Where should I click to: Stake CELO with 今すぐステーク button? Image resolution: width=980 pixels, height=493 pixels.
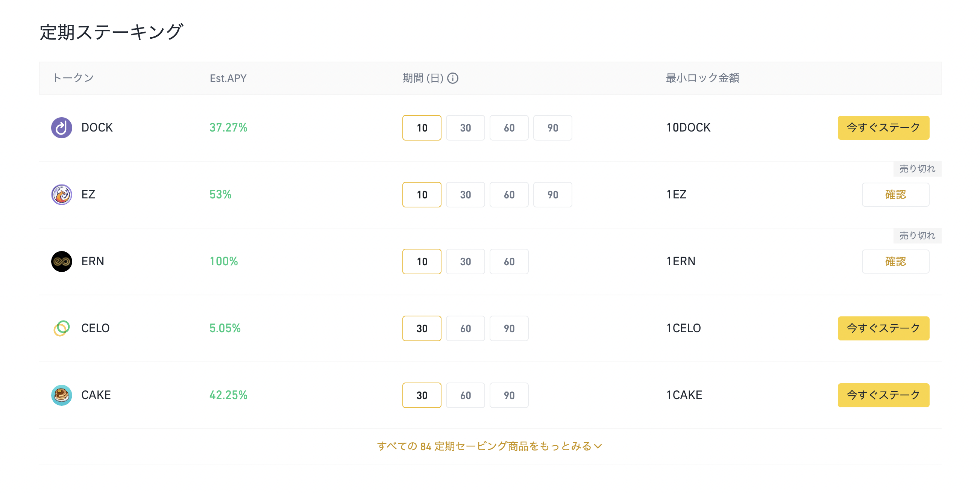(883, 328)
